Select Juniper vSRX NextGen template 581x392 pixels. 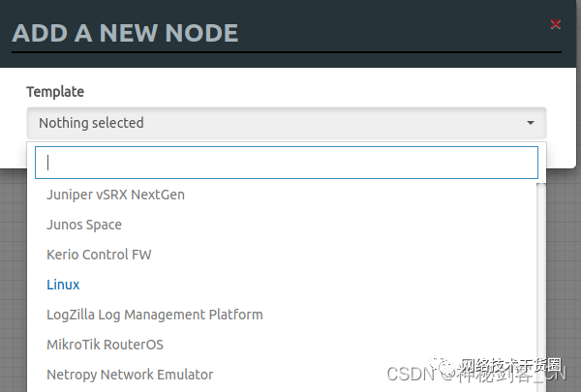pyautogui.click(x=115, y=195)
